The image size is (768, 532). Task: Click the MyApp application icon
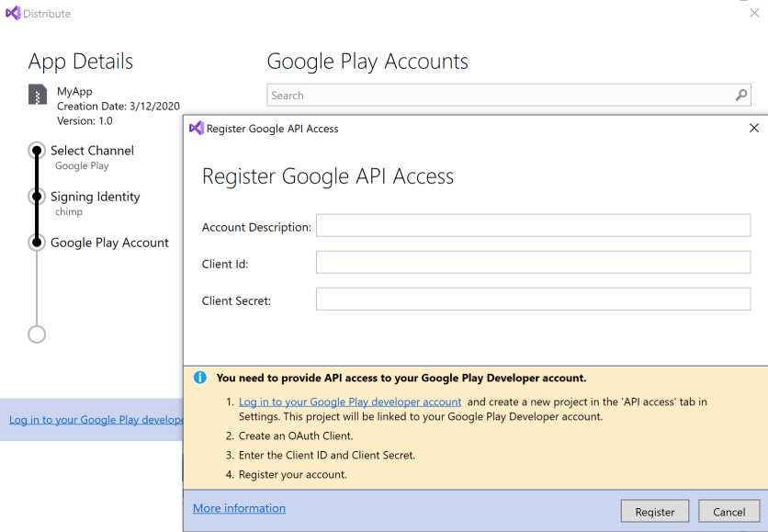pyautogui.click(x=37, y=95)
